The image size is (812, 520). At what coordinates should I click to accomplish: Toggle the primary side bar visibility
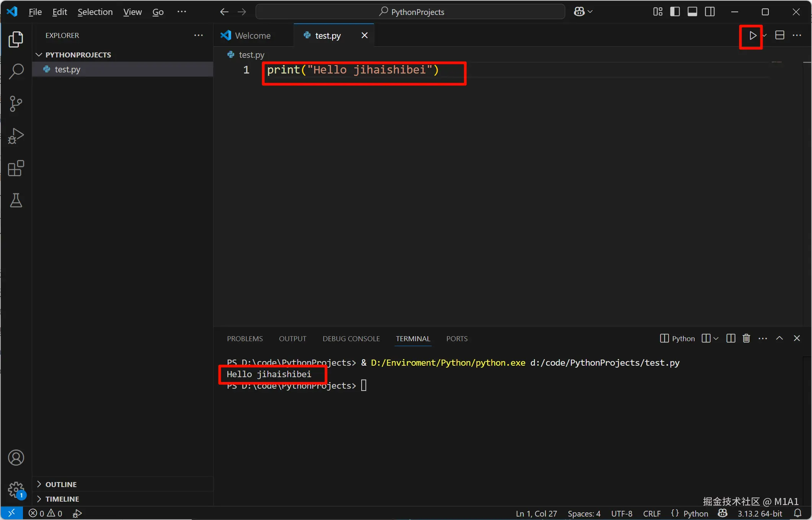point(675,12)
